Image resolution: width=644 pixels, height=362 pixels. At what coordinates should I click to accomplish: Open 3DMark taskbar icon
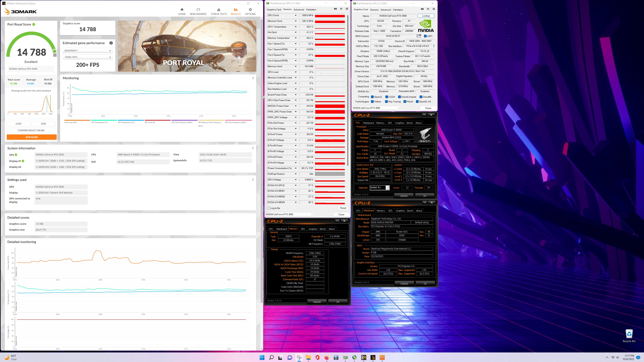[x=373, y=357]
